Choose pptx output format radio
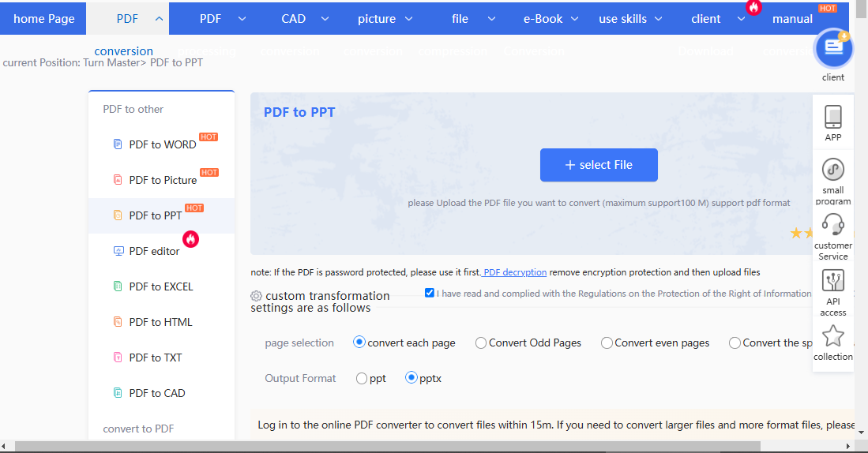Screen dimensions: 868x453 pos(411,378)
